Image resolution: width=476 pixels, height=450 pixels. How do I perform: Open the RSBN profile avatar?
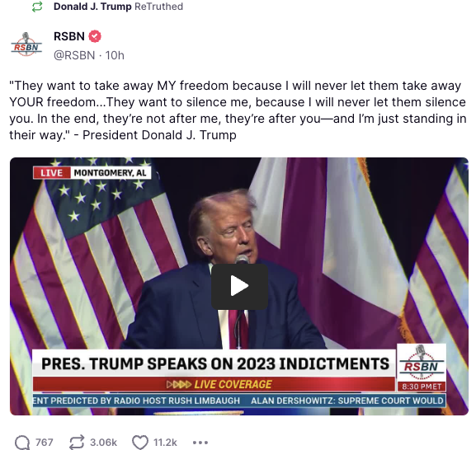pyautogui.click(x=26, y=45)
